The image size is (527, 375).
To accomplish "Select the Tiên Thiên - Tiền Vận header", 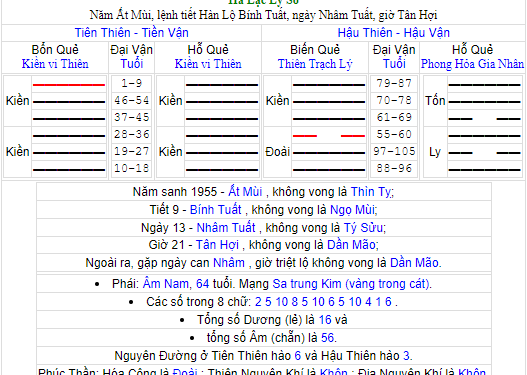I will point(131,33).
